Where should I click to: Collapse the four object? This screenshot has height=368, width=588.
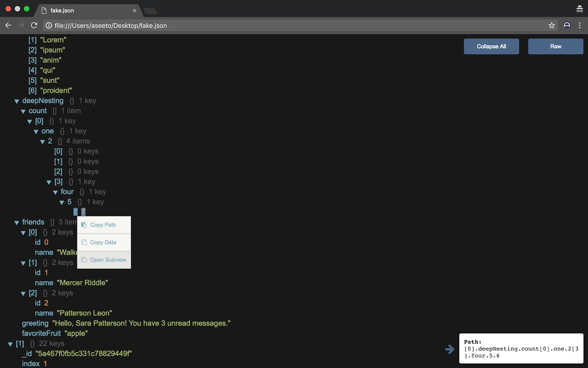[x=56, y=192]
